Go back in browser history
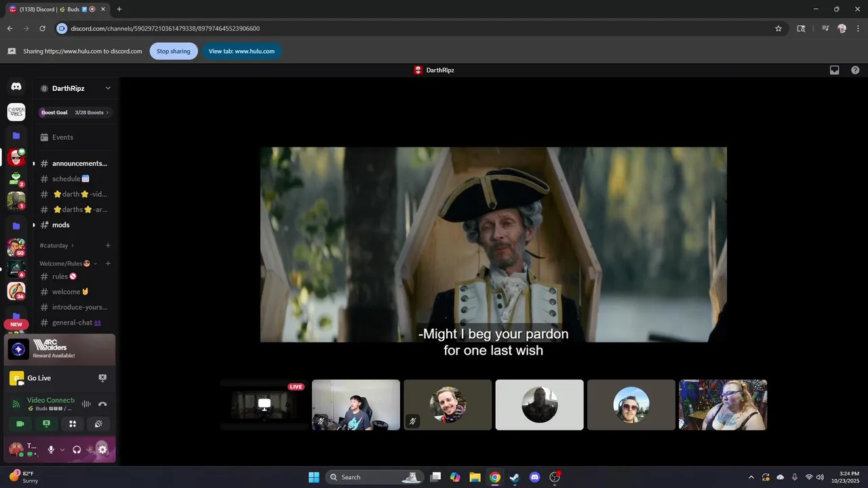Viewport: 868px width, 488px height. (9, 28)
